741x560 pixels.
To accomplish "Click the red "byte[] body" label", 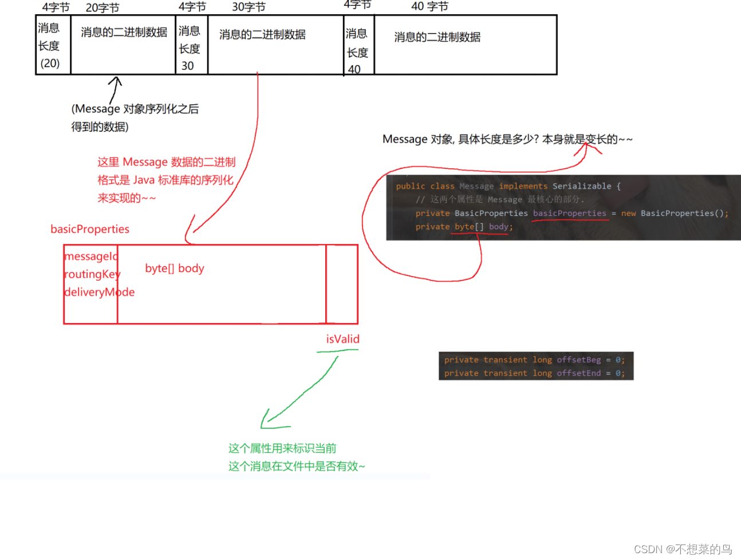I will pyautogui.click(x=175, y=269).
